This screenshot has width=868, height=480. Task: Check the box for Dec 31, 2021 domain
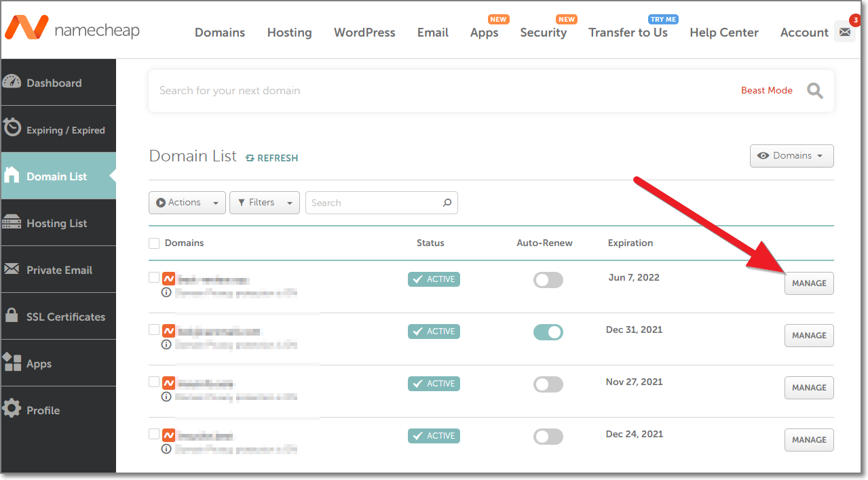(x=154, y=329)
